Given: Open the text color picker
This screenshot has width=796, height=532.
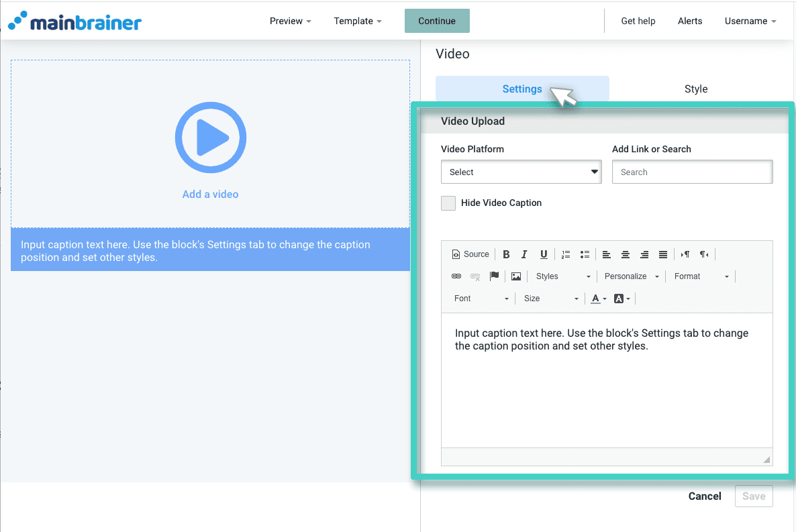Looking at the screenshot, I should tap(595, 299).
